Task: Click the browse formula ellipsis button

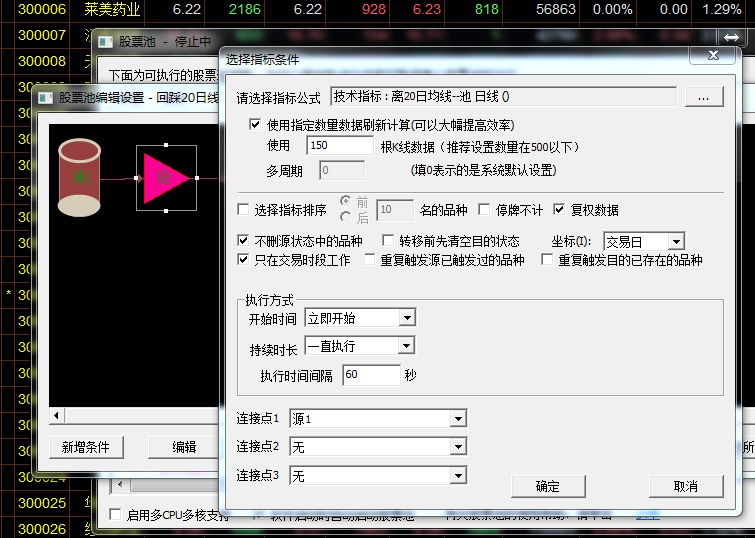Action: coord(703,98)
